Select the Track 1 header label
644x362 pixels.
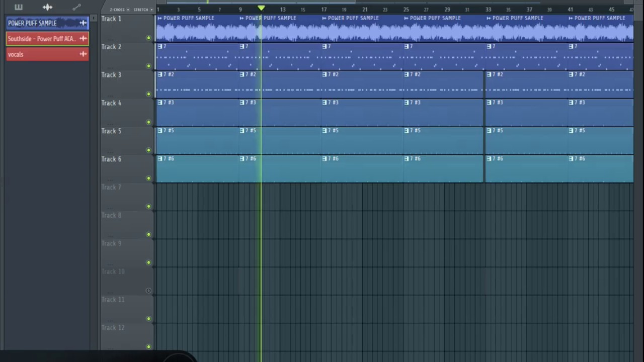(x=111, y=19)
